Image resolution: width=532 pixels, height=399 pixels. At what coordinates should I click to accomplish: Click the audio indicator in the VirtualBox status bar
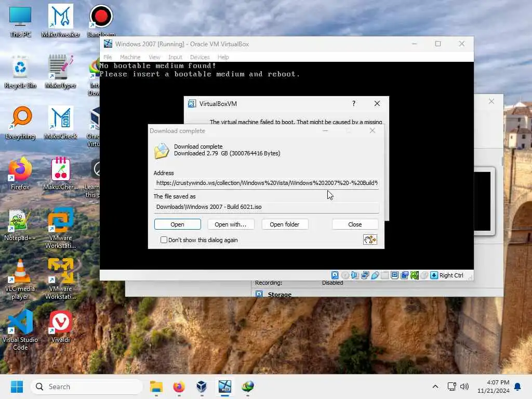[x=355, y=275]
